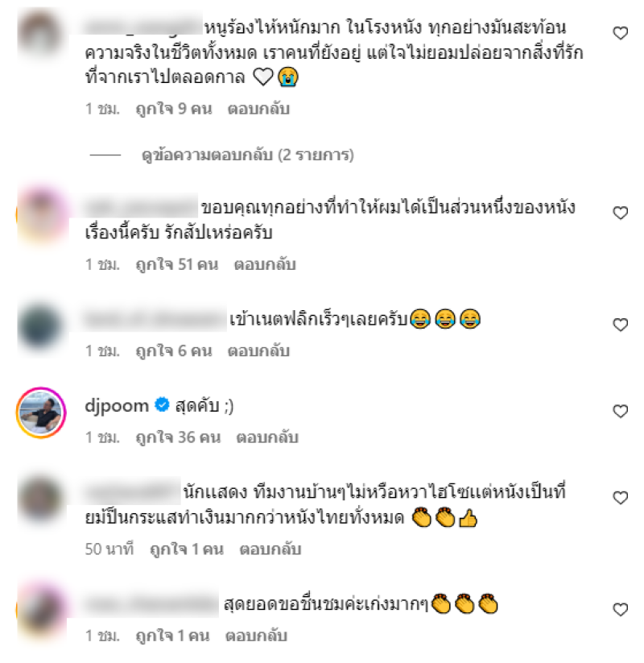View the 51 likes count

coord(177,265)
